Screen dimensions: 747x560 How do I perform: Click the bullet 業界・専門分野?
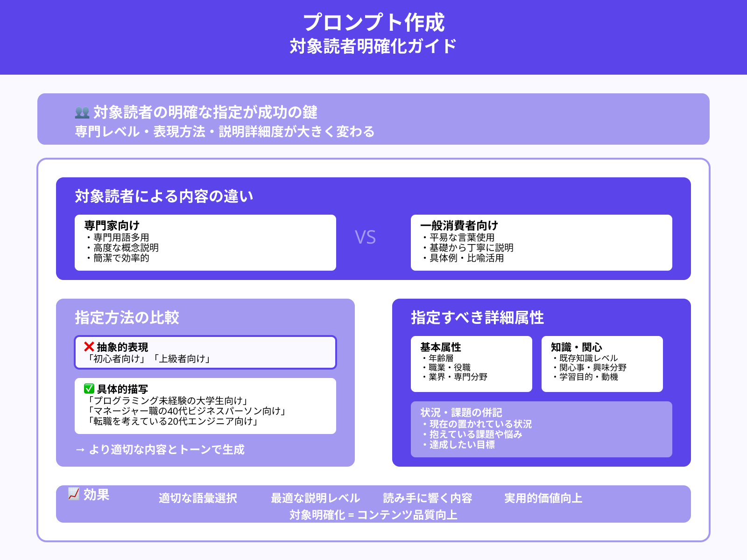[454, 377]
